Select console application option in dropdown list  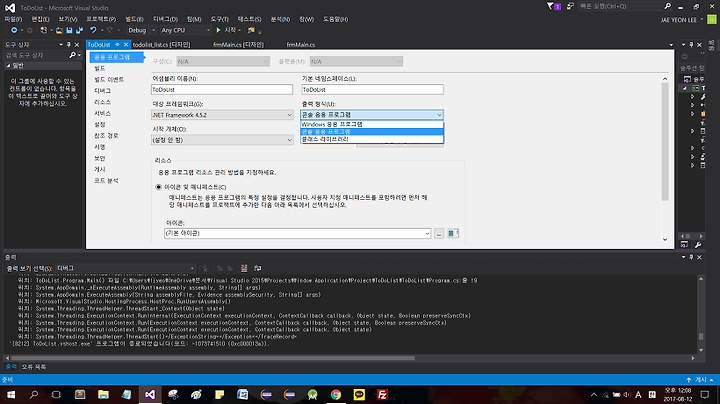click(x=372, y=132)
